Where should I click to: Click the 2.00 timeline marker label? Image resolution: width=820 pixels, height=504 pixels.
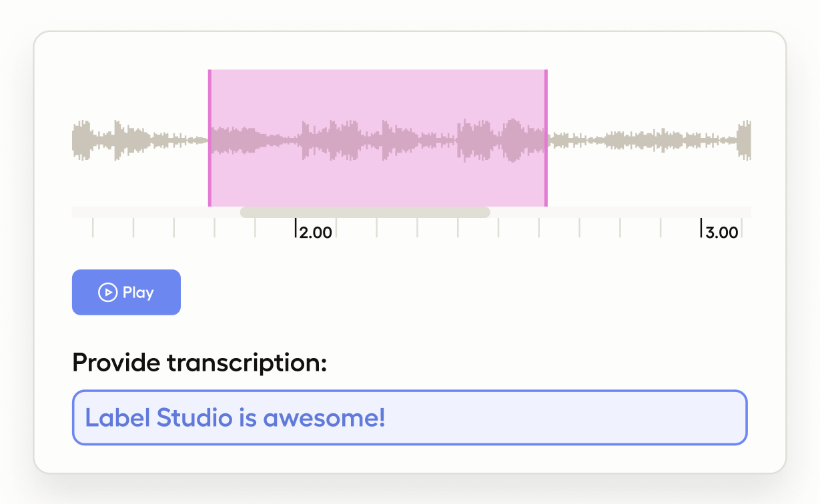point(315,233)
